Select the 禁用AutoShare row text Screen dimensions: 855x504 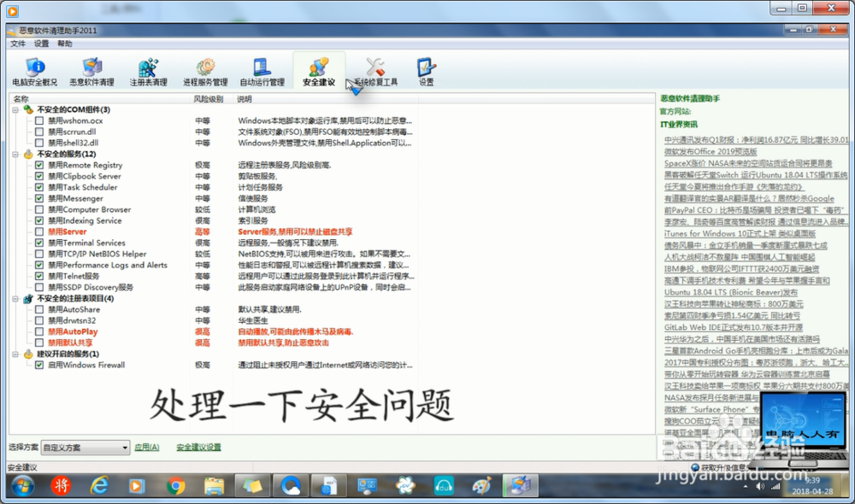tap(74, 309)
